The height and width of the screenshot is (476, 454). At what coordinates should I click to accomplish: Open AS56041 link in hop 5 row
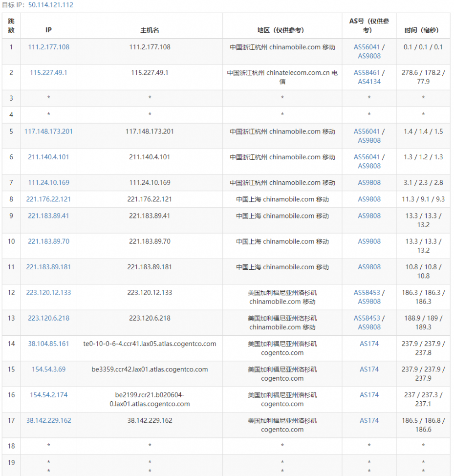(x=367, y=131)
